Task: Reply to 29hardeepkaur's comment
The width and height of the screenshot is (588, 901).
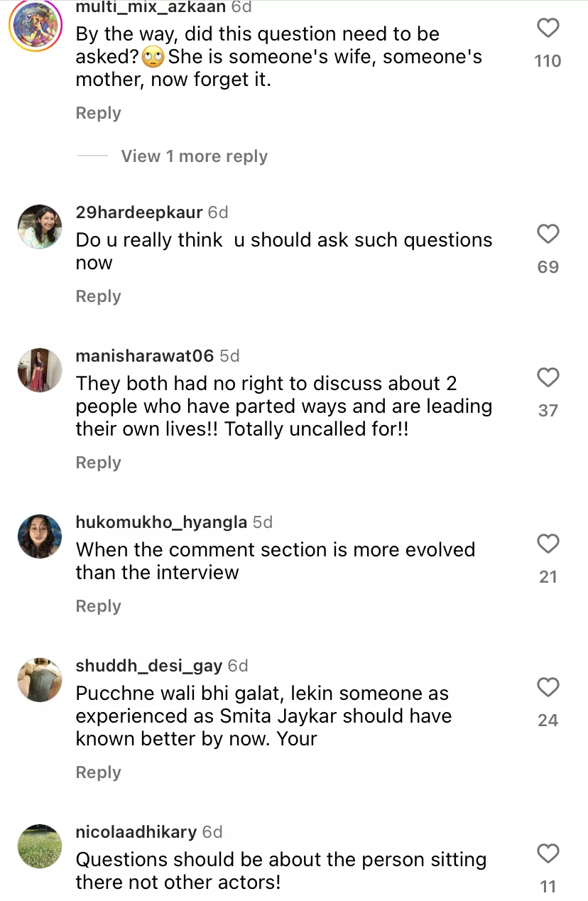Action: coord(98,296)
